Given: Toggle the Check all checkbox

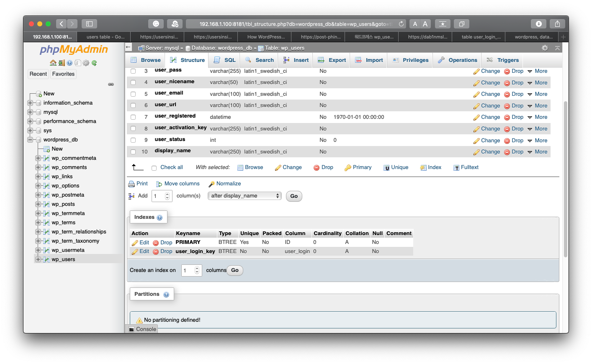Looking at the screenshot, I should click(x=154, y=168).
